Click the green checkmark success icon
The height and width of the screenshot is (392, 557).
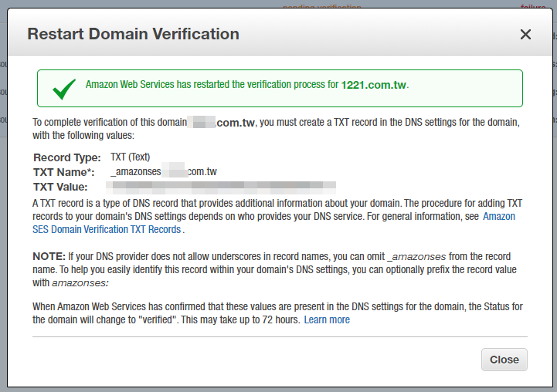[64, 89]
